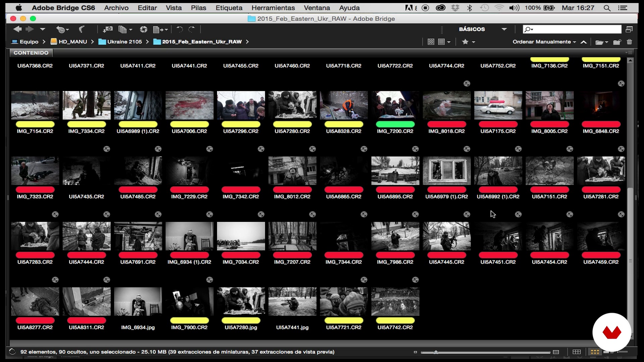644x362 pixels.
Task: Click the boomerang return-to-app icon
Action: [82, 29]
